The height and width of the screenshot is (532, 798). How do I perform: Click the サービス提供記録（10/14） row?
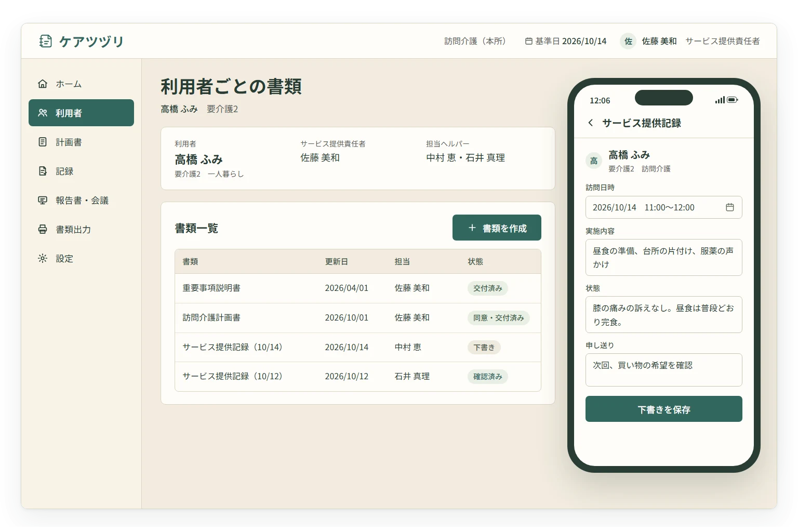coord(358,347)
